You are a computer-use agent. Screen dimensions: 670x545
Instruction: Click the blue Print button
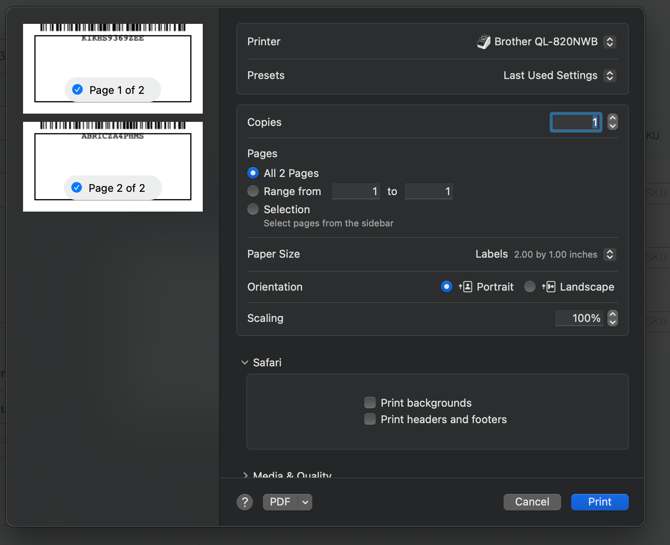coord(599,502)
